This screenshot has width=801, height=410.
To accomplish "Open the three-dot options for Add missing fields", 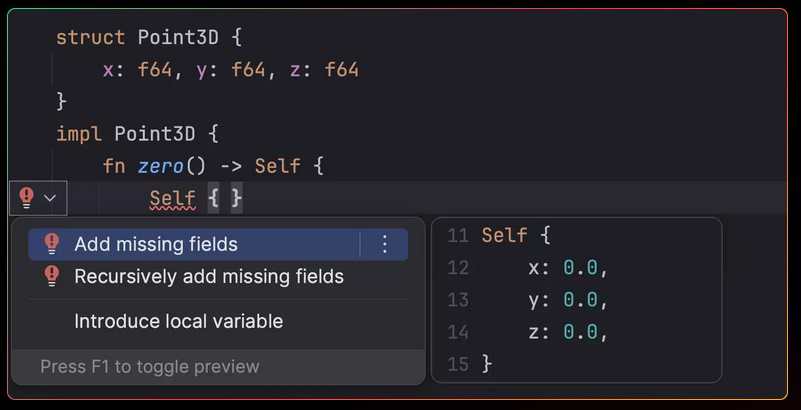I will pos(385,245).
